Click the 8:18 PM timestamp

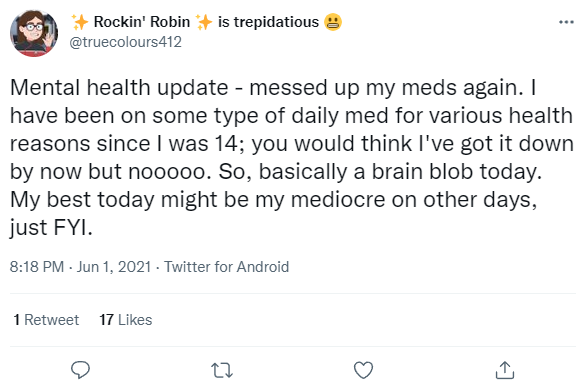pyautogui.click(x=37, y=267)
